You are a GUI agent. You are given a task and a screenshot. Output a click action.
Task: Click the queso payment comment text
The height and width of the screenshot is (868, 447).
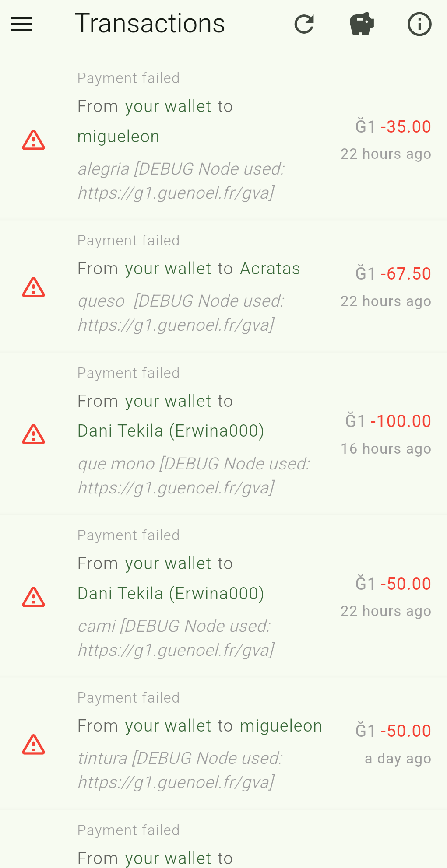181,313
